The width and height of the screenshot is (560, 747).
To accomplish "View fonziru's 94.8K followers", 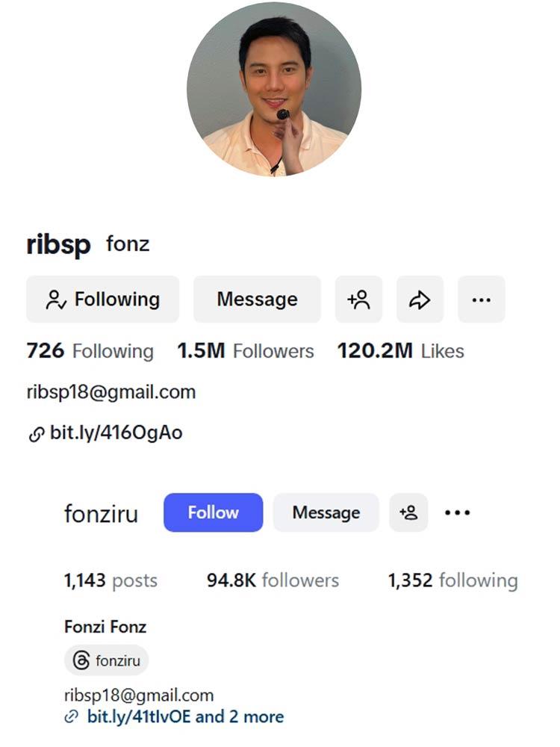I will pyautogui.click(x=272, y=580).
